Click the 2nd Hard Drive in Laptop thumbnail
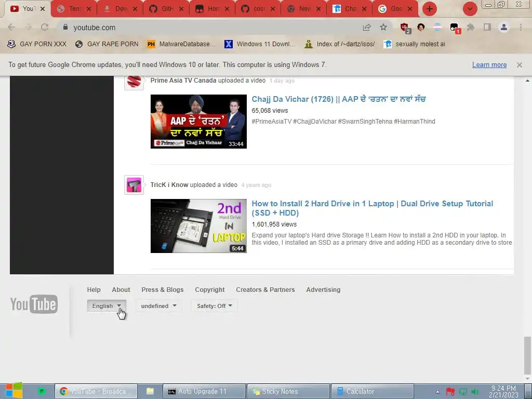This screenshot has height=399, width=532. pyautogui.click(x=198, y=226)
